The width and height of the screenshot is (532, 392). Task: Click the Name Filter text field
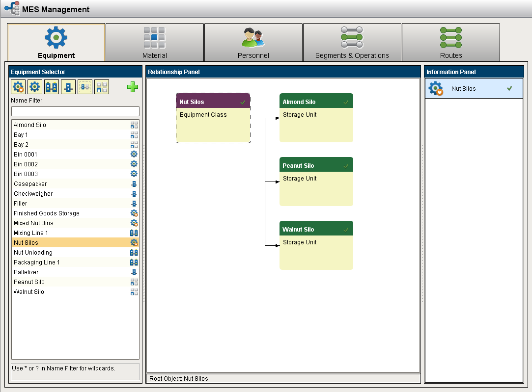(x=75, y=111)
